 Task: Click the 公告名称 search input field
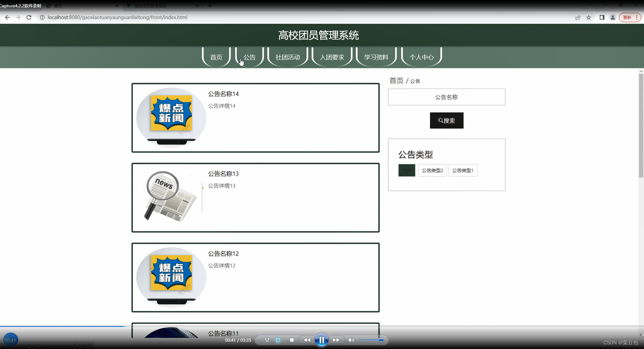point(446,97)
